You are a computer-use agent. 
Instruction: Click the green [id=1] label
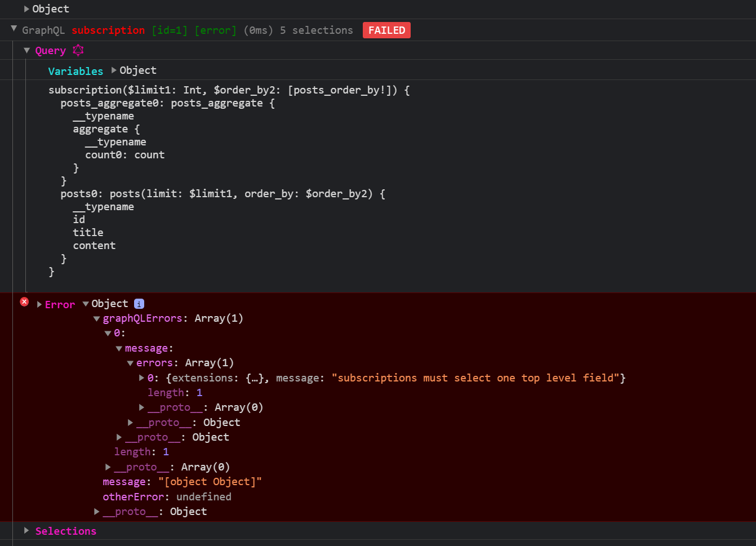coord(169,30)
